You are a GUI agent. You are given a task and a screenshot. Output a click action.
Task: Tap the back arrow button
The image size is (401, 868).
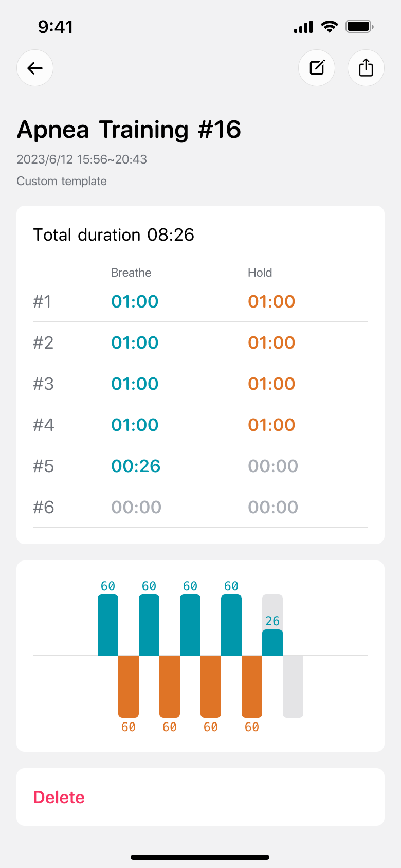pos(35,68)
